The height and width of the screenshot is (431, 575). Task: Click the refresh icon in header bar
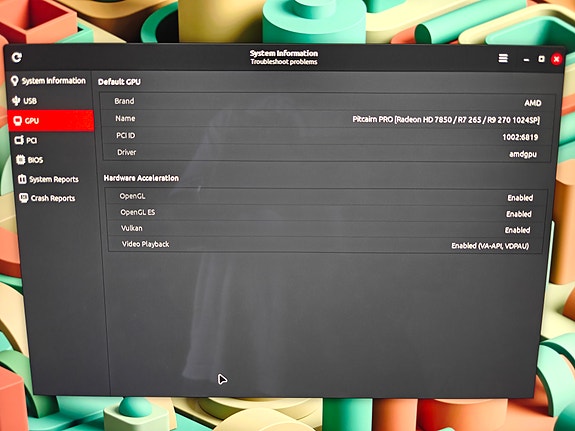[x=17, y=57]
